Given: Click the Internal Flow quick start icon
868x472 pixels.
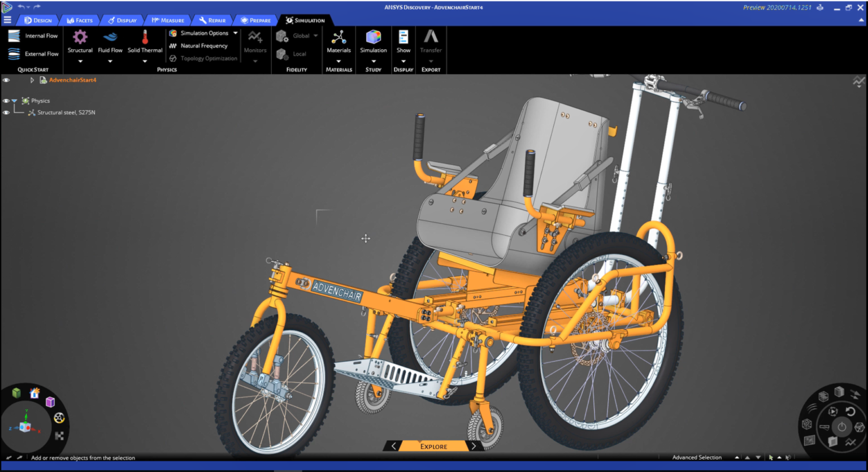Looking at the screenshot, I should 14,36.
